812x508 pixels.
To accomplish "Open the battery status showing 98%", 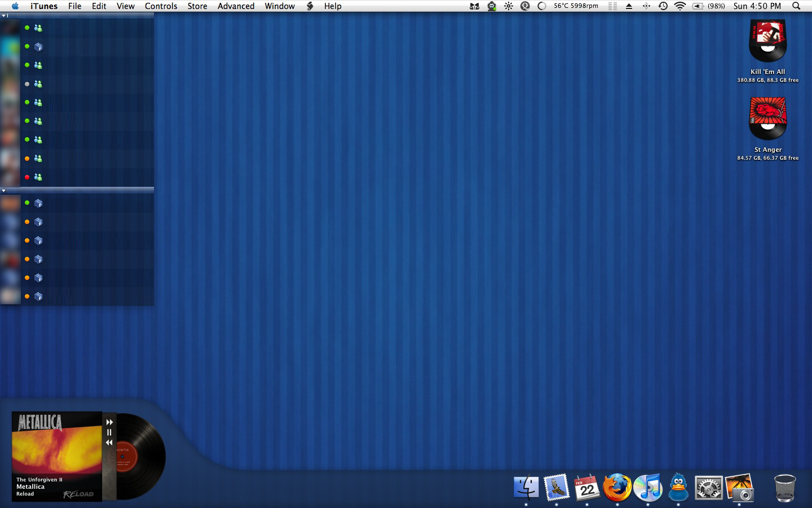I will pyautogui.click(x=709, y=6).
